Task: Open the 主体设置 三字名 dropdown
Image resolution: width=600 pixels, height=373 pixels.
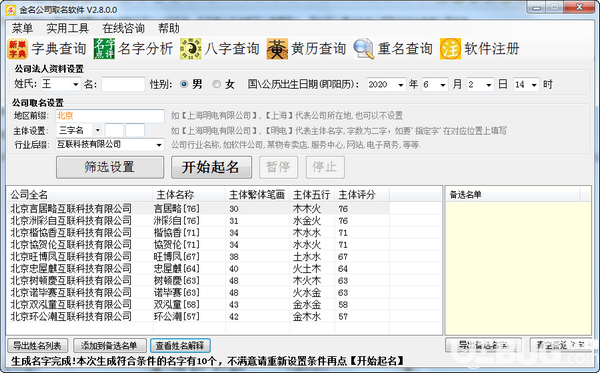Action: point(98,130)
